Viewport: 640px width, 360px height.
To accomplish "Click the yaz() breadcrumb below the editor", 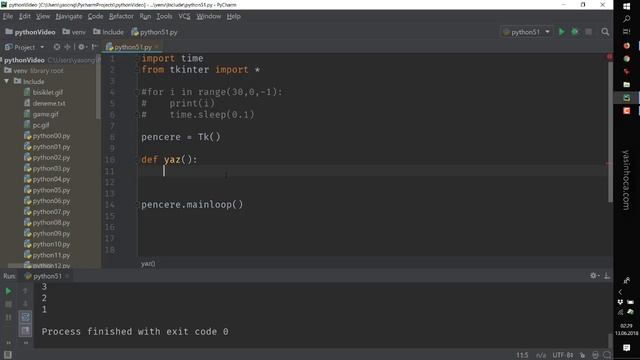I will pos(148,264).
